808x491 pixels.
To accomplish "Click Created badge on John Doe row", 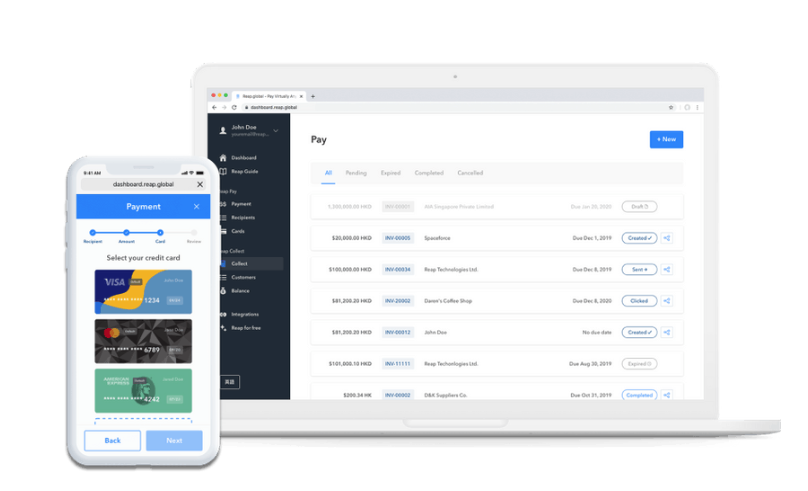I will (639, 332).
